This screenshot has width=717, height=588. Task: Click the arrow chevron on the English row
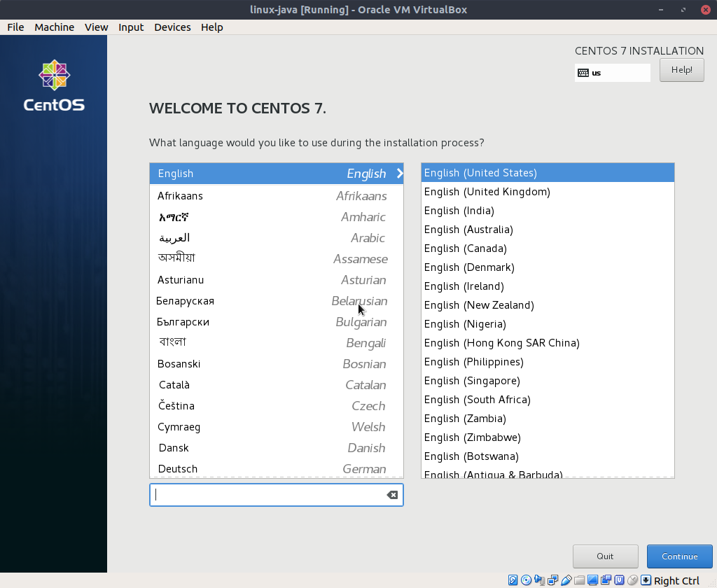[x=400, y=174]
